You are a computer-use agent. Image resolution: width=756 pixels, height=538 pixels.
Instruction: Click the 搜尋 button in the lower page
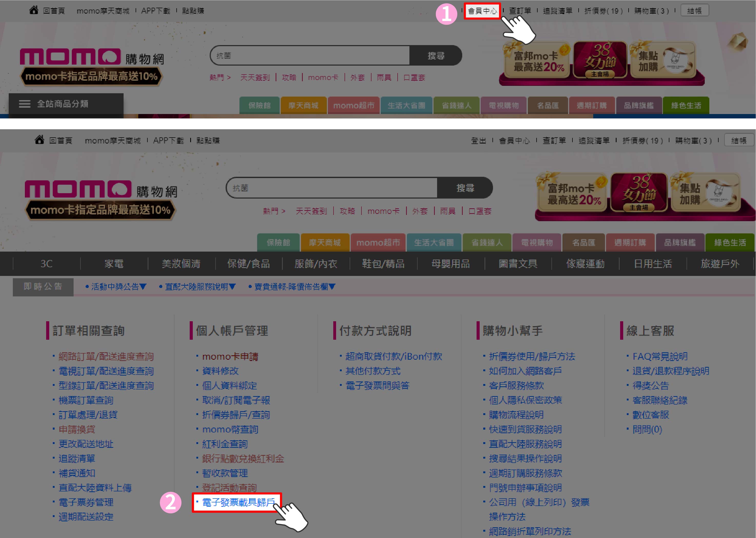pos(465,188)
